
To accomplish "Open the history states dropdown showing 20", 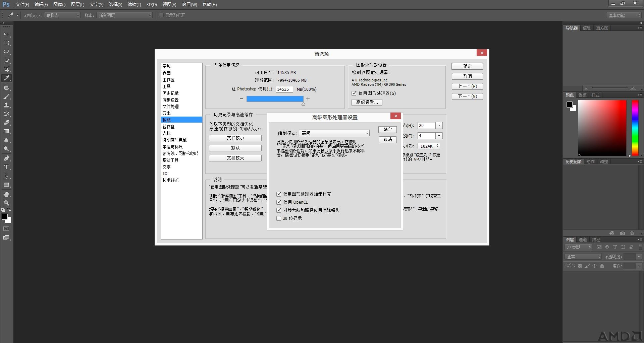I will (x=439, y=126).
